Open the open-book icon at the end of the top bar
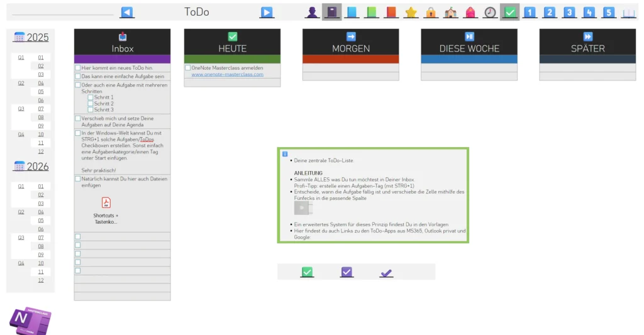Image resolution: width=644 pixels, height=335 pixels. pyautogui.click(x=628, y=13)
